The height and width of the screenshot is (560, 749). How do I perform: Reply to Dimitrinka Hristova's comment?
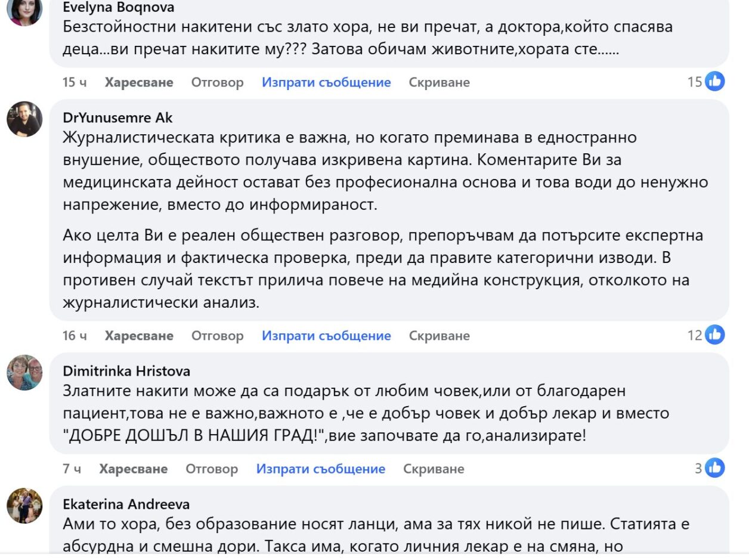pyautogui.click(x=212, y=469)
